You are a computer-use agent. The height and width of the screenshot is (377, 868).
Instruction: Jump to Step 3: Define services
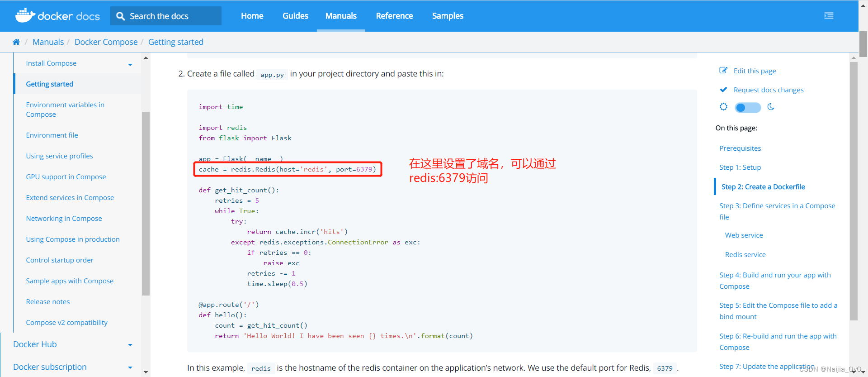(x=777, y=211)
